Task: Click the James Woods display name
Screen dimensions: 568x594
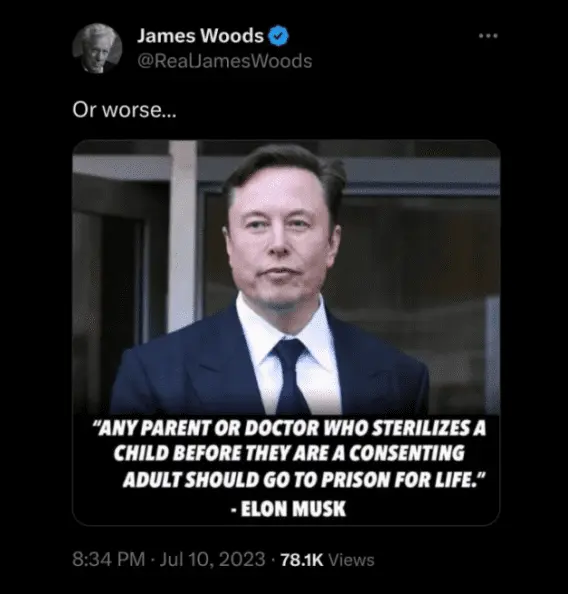Action: tap(200, 36)
